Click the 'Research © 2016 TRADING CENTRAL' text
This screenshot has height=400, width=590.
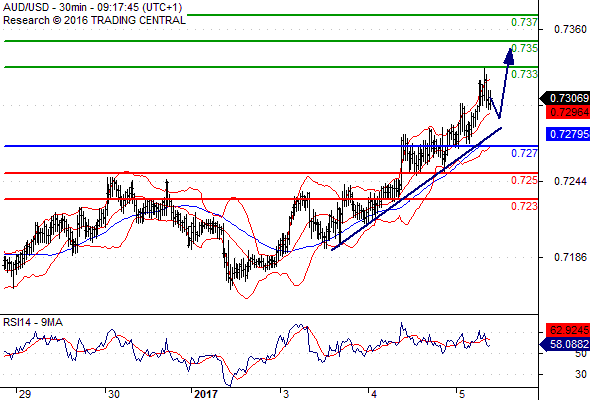point(94,20)
